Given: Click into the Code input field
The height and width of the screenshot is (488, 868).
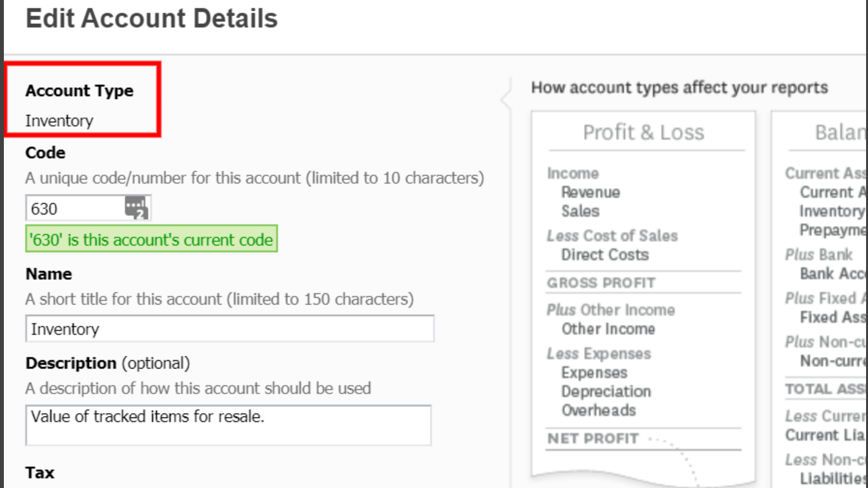Looking at the screenshot, I should 74,209.
